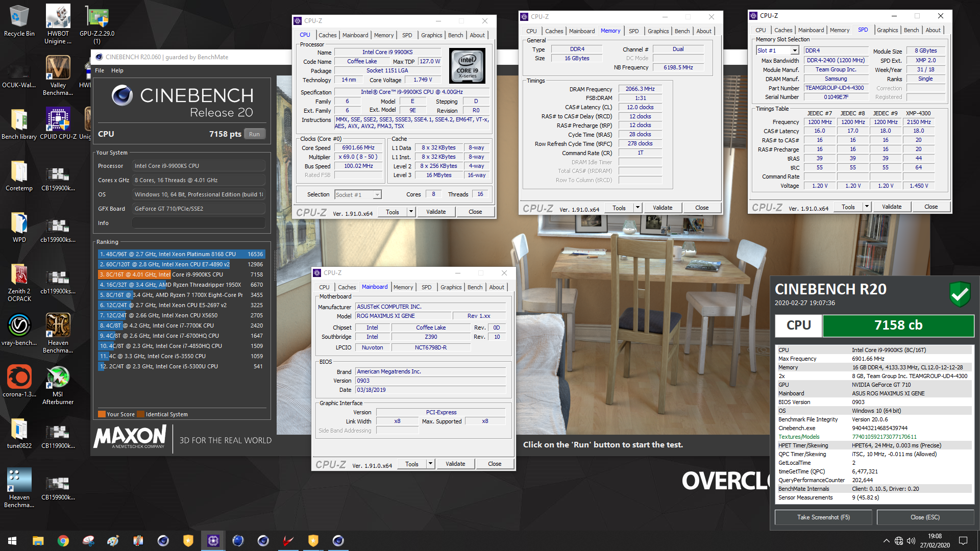Screen dimensions: 980x551
Task: Open the GPU-Z.2.29.0 desktop icon
Action: pyautogui.click(x=96, y=24)
